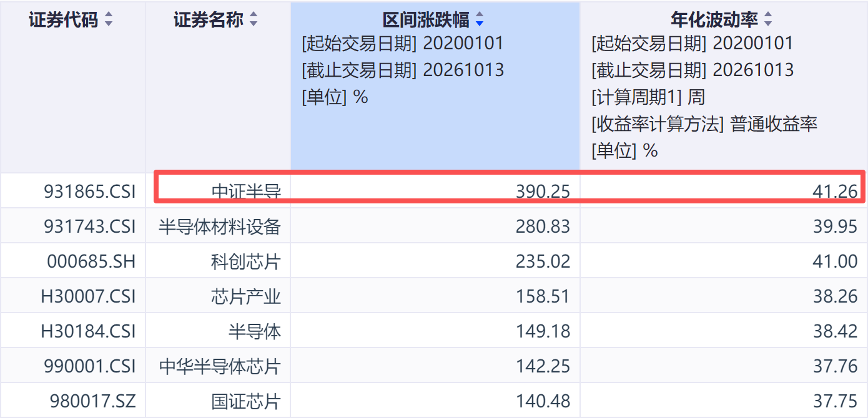Screen dimensions: 868x418
Task: Click 收益率计算方法 普通收益率 parameter text
Action: (x=704, y=124)
